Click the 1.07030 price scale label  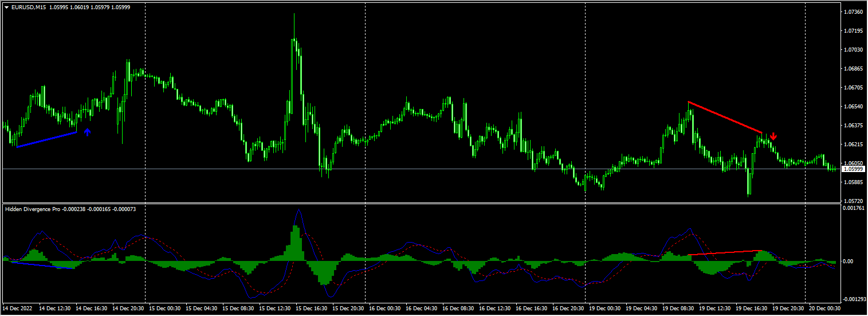point(854,49)
